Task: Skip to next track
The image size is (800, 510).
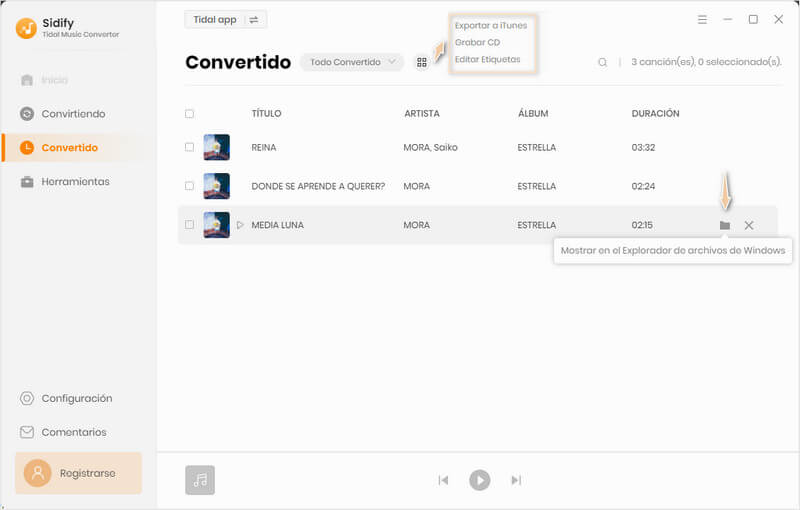Action: tap(516, 480)
